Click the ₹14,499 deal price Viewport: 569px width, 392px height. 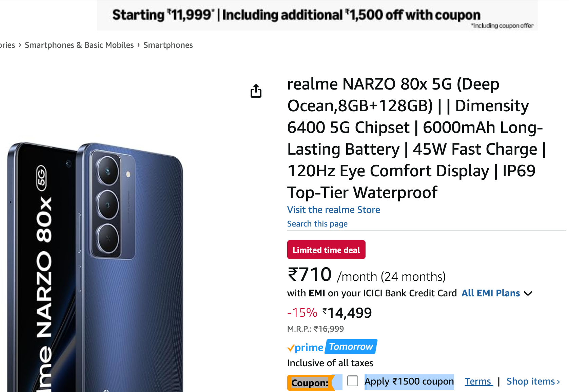(347, 313)
